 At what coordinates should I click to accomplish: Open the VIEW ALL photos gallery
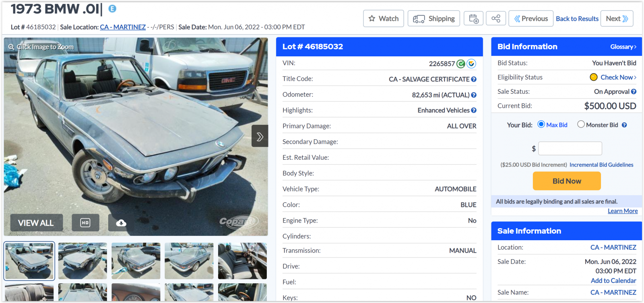37,223
